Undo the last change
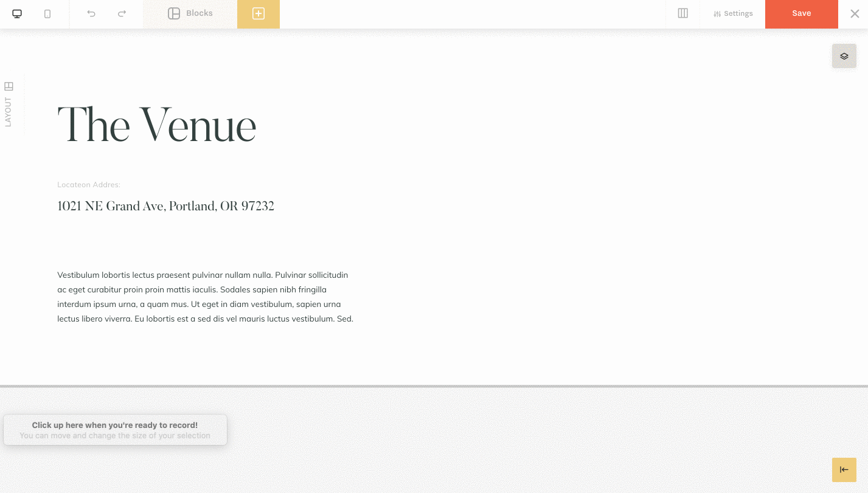 click(91, 13)
